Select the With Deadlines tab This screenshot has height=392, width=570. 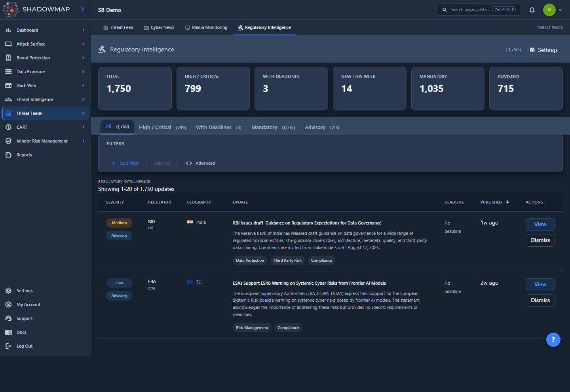(x=218, y=127)
